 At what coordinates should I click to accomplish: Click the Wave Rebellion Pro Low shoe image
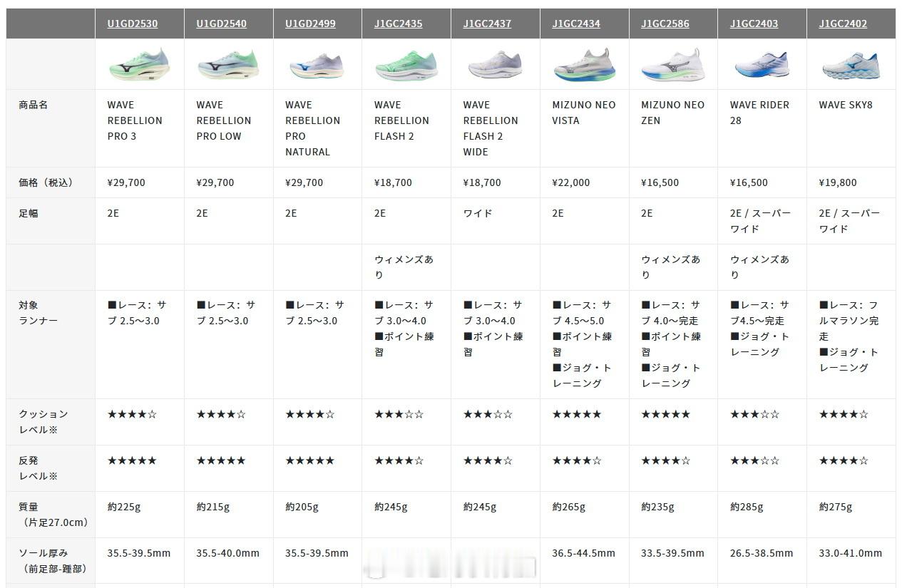[228, 64]
